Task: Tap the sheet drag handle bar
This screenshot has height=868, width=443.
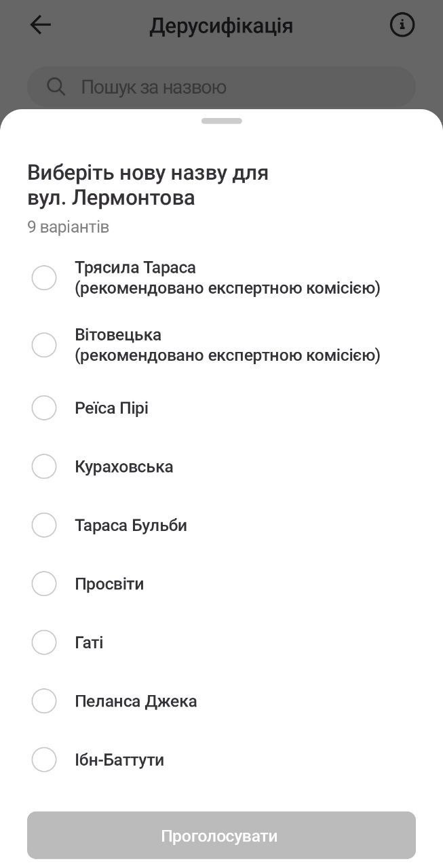Action: (x=221, y=121)
